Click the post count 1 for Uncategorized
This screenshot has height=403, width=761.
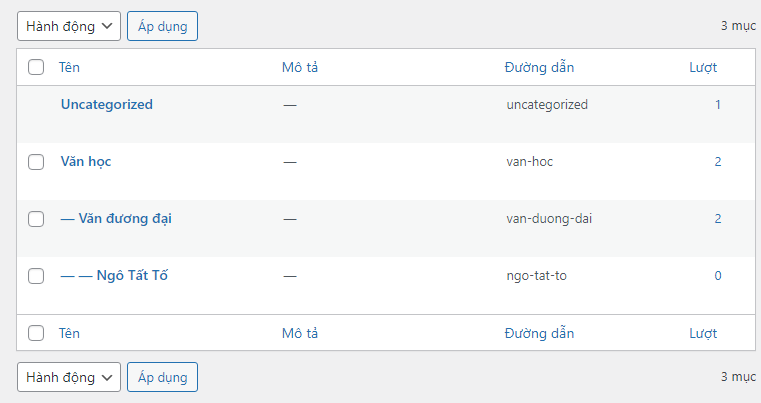point(717,104)
